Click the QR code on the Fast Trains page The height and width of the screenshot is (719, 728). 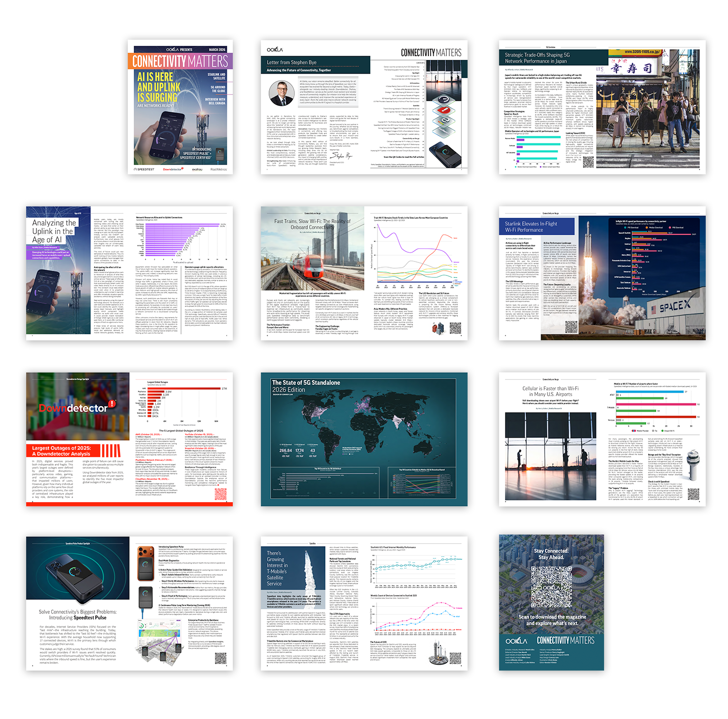click(455, 327)
